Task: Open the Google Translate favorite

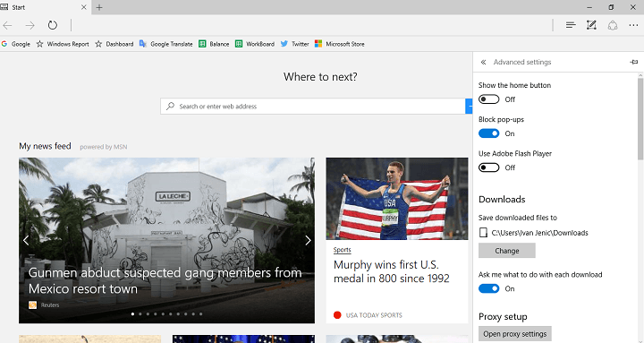Action: tap(166, 44)
